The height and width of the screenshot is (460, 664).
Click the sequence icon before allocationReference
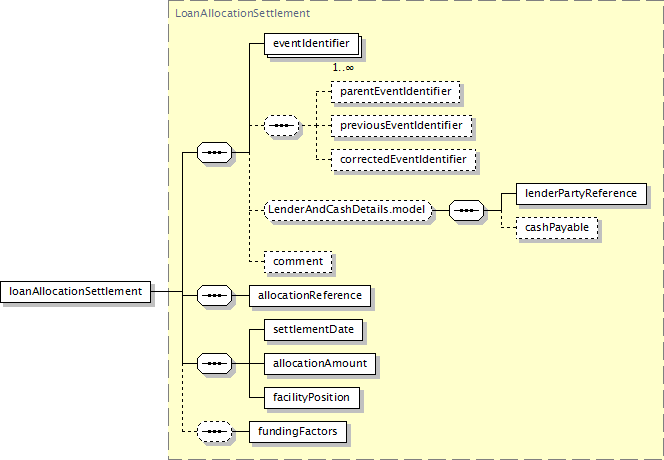tap(215, 296)
